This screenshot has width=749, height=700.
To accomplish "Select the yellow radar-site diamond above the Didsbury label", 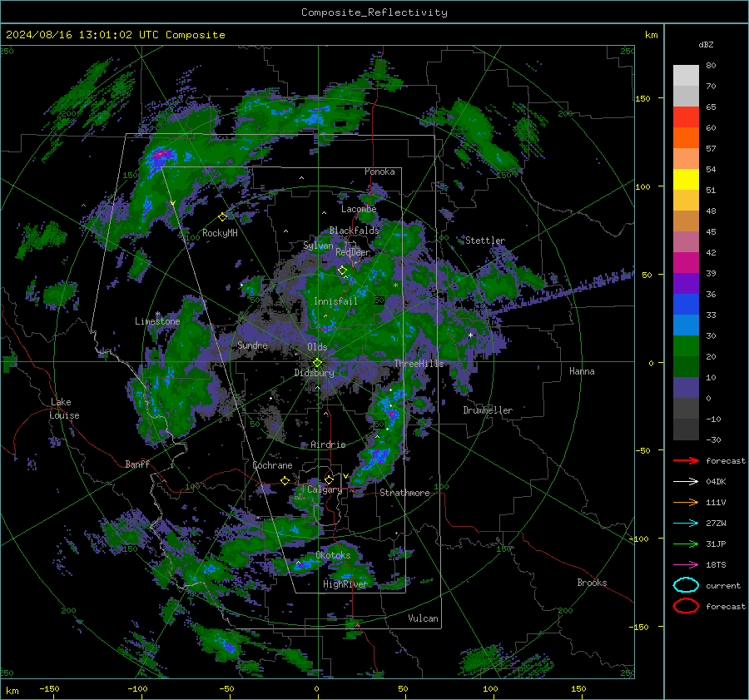I will pos(317,363).
